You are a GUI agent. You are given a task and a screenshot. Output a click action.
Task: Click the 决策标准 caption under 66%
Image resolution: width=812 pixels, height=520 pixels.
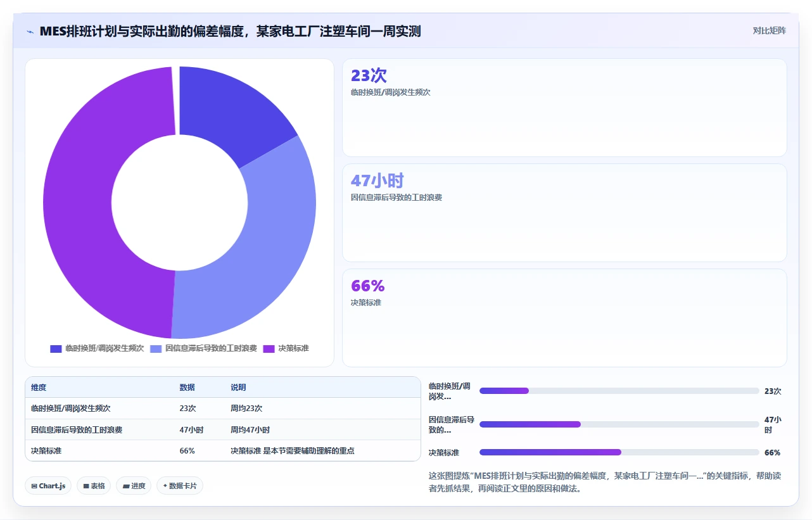366,303
